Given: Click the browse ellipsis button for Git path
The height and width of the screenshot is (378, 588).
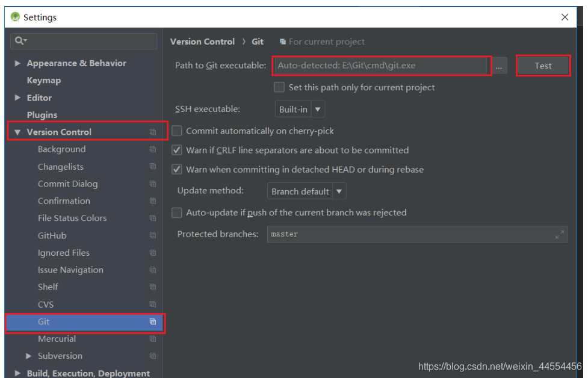Looking at the screenshot, I should click(499, 66).
